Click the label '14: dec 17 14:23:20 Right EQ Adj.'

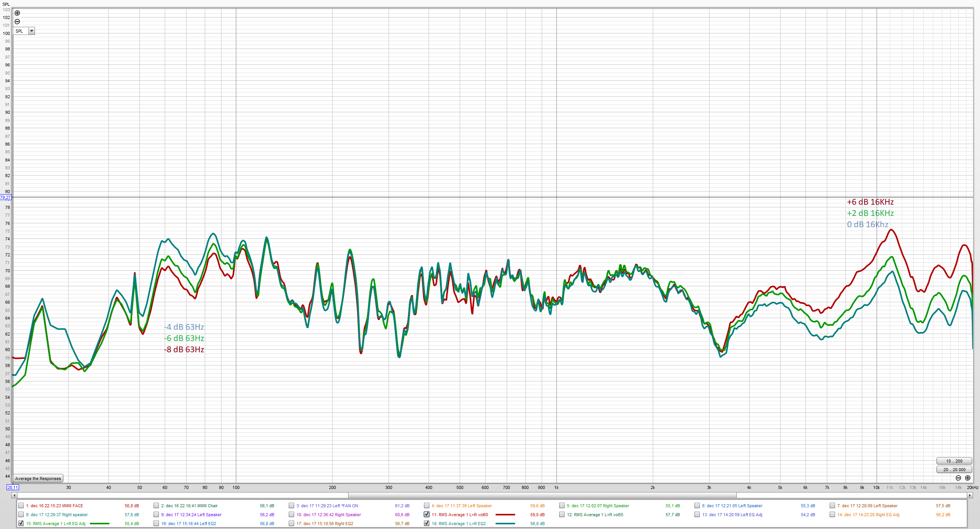tap(868, 515)
